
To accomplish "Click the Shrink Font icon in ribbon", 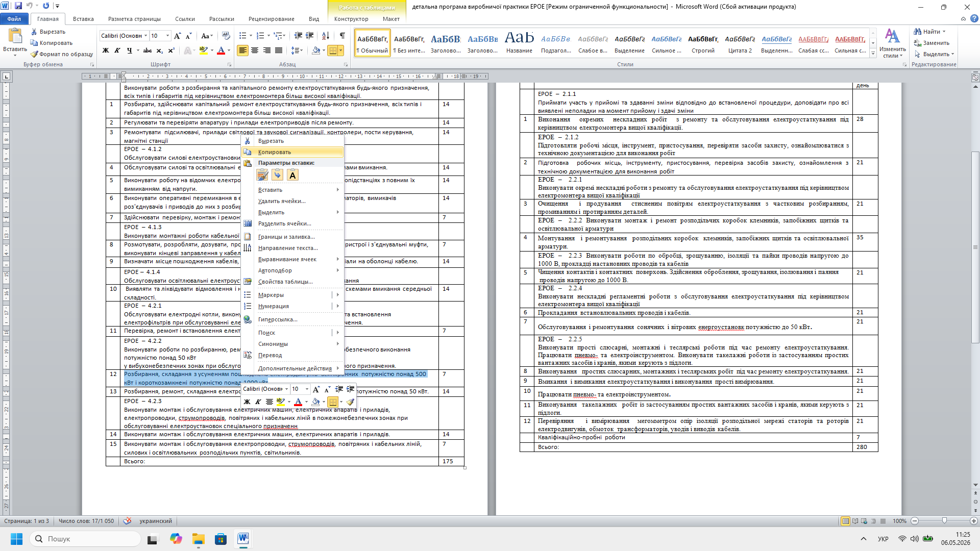I will tap(188, 36).
